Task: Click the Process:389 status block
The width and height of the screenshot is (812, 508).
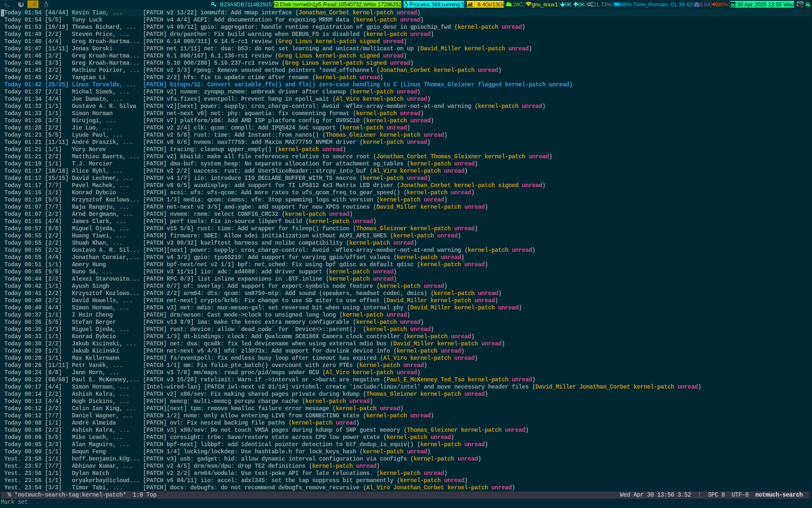Action: 433,4
